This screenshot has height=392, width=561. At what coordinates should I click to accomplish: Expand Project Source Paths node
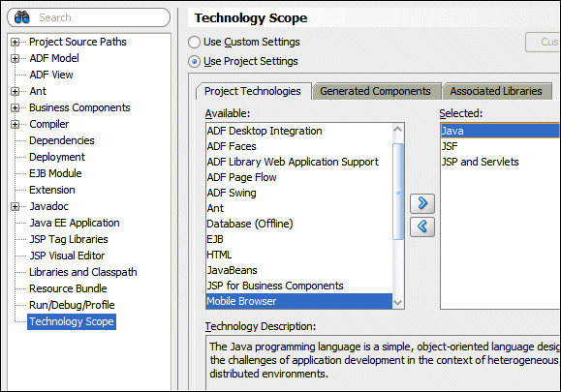pyautogui.click(x=16, y=43)
